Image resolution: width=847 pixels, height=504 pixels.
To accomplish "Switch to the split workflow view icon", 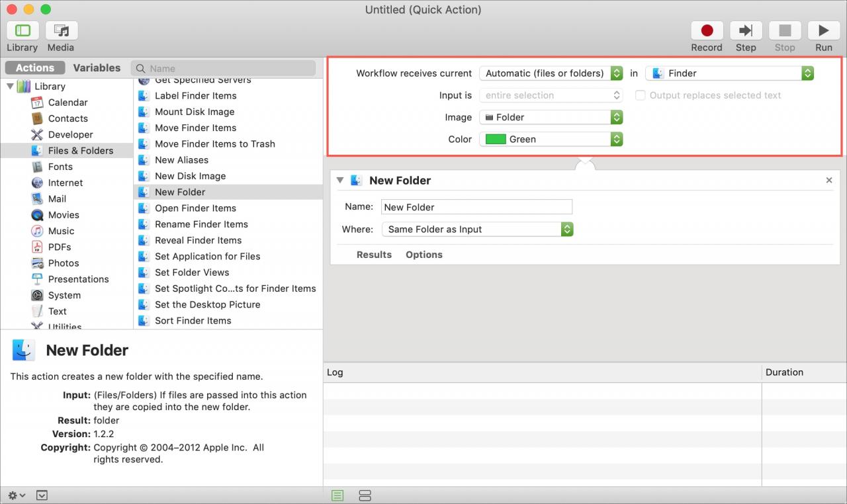I will tap(365, 495).
